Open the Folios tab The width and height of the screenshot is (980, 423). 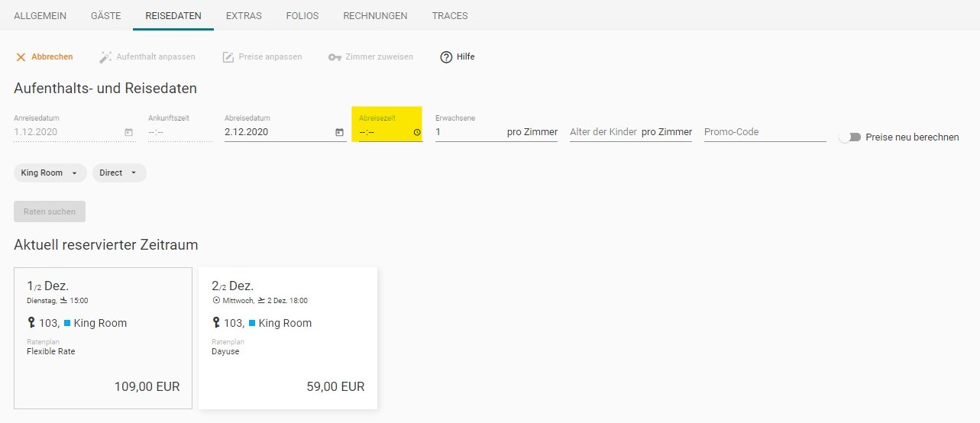[302, 15]
